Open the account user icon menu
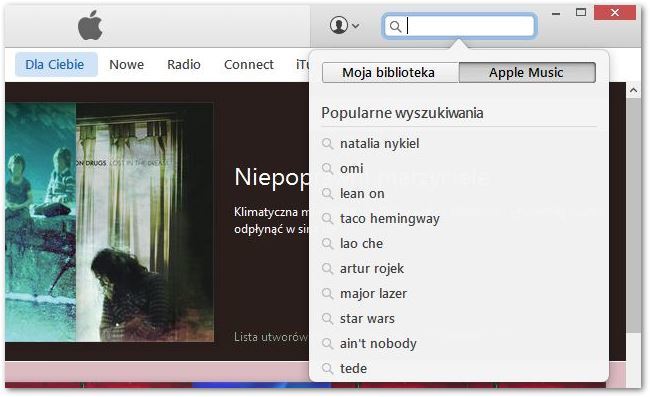 click(339, 25)
